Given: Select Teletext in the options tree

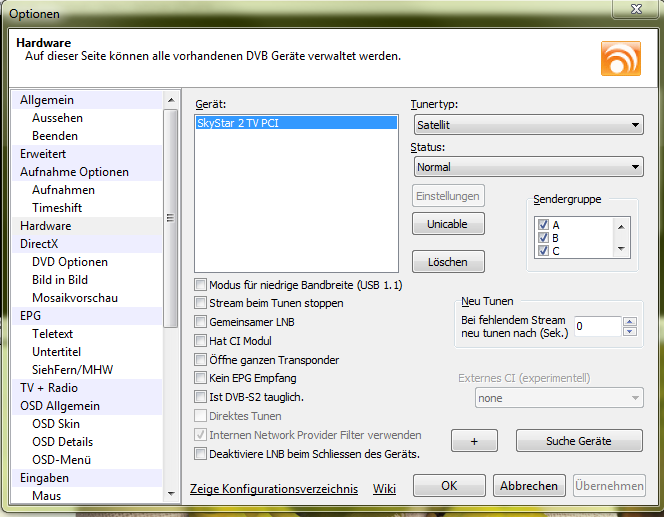Looking at the screenshot, I should [x=52, y=334].
